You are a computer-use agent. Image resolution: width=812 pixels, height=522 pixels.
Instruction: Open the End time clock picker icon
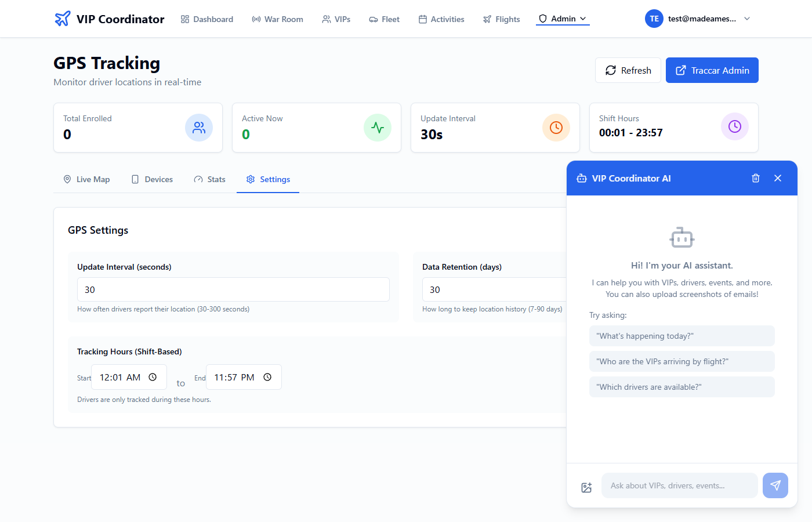tap(267, 377)
